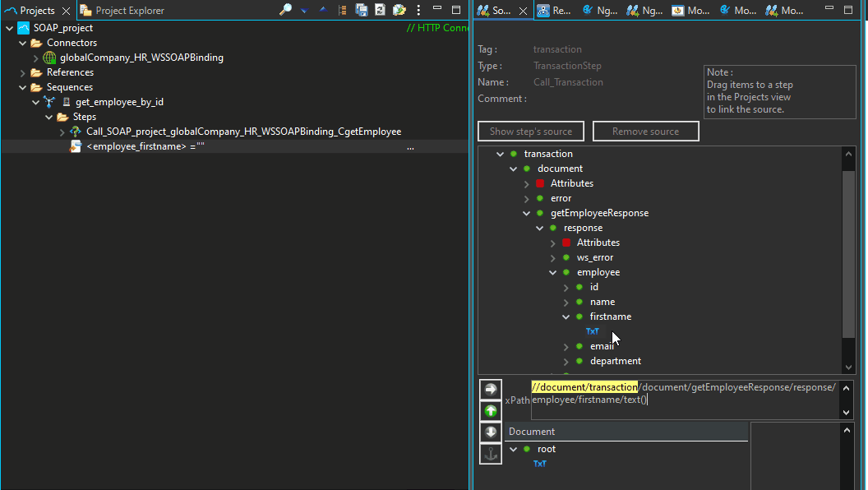Viewport: 868px width, 490px height.
Task: Click the TxT node icon under firstname
Action: tap(593, 331)
